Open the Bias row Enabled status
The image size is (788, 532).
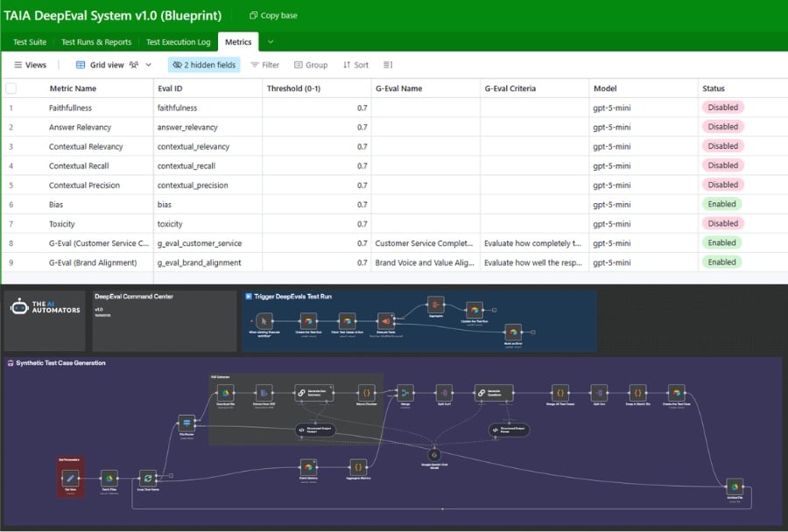tap(721, 204)
